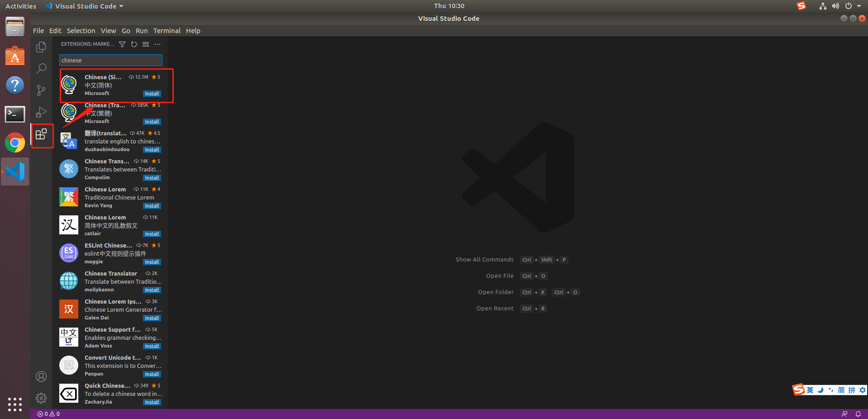Image resolution: width=868 pixels, height=419 pixels.
Task: Open the Search view in activity bar
Action: coord(41,68)
